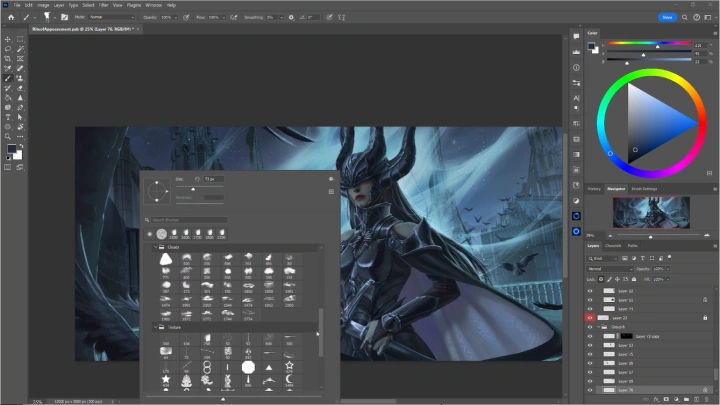Select the Move tool
Image resolution: width=720 pixels, height=405 pixels.
coord(8,39)
